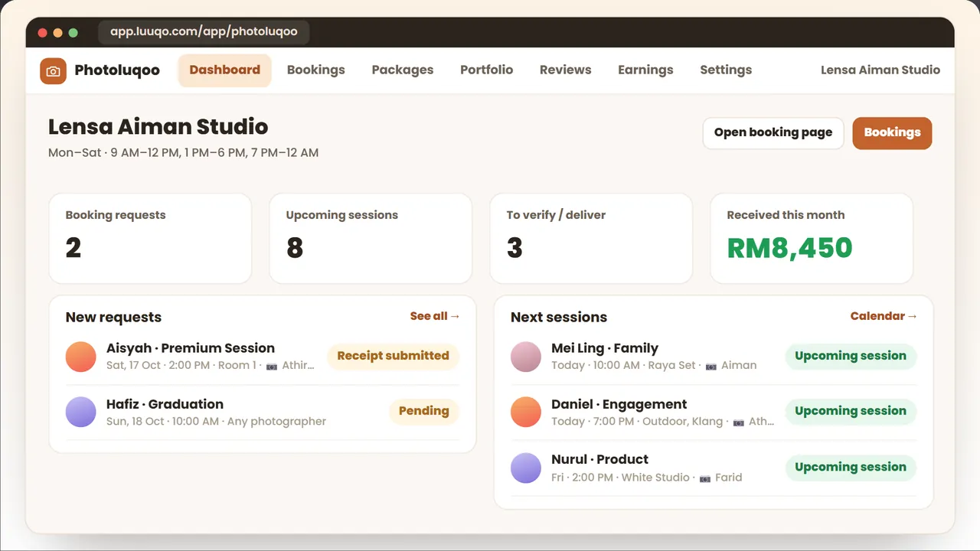Click Daniel's orange avatar in Next sessions
980x551 pixels.
pyautogui.click(x=526, y=412)
